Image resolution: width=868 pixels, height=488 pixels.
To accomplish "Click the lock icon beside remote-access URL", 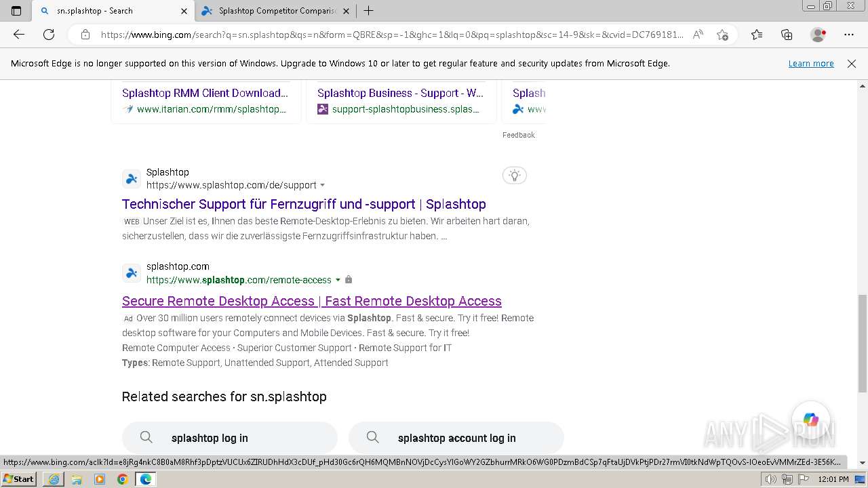I will [349, 280].
